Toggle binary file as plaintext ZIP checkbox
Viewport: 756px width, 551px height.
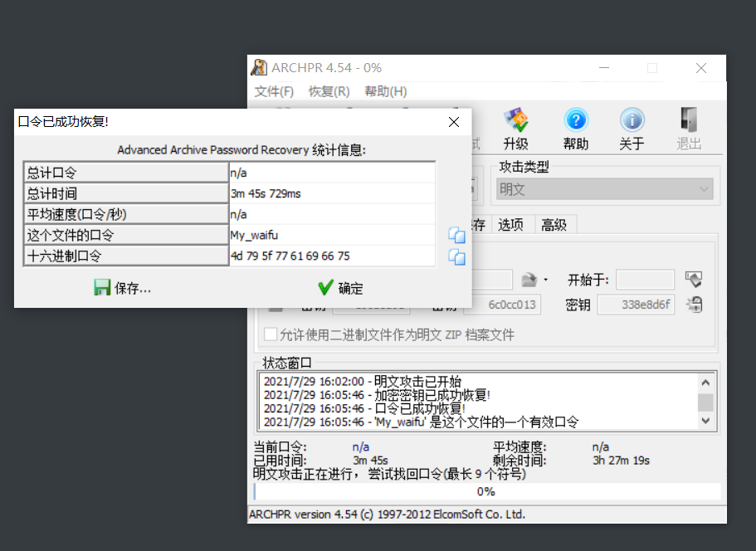click(x=271, y=335)
